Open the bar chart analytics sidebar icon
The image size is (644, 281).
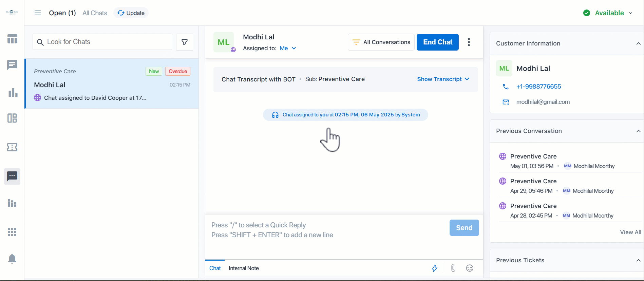coord(13,93)
